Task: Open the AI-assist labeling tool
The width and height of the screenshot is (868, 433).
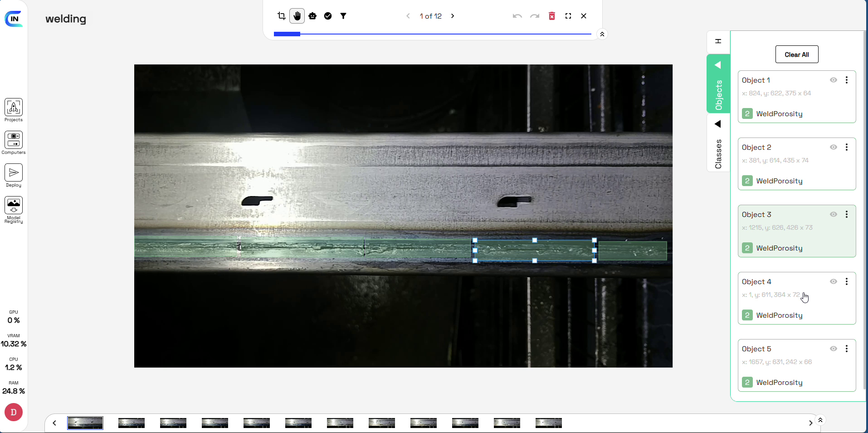Action: (x=313, y=16)
